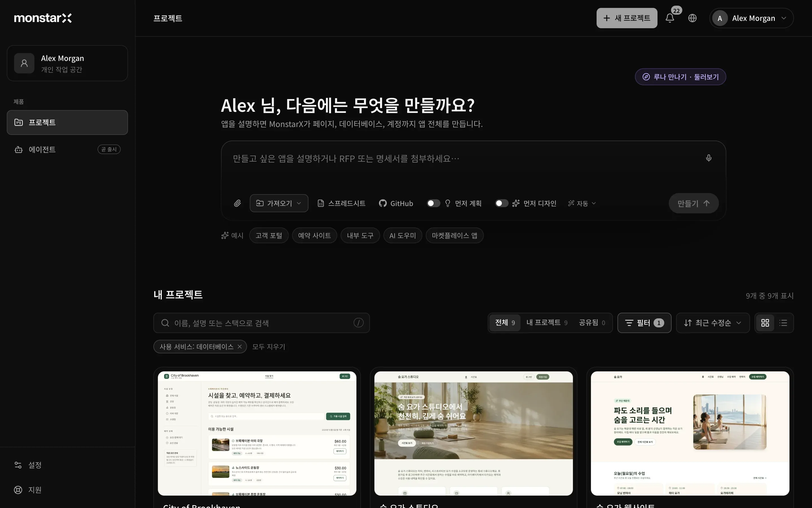Open the City of Brookhaven project thumbnail
Screen dimensions: 812x508
pyautogui.click(x=257, y=433)
